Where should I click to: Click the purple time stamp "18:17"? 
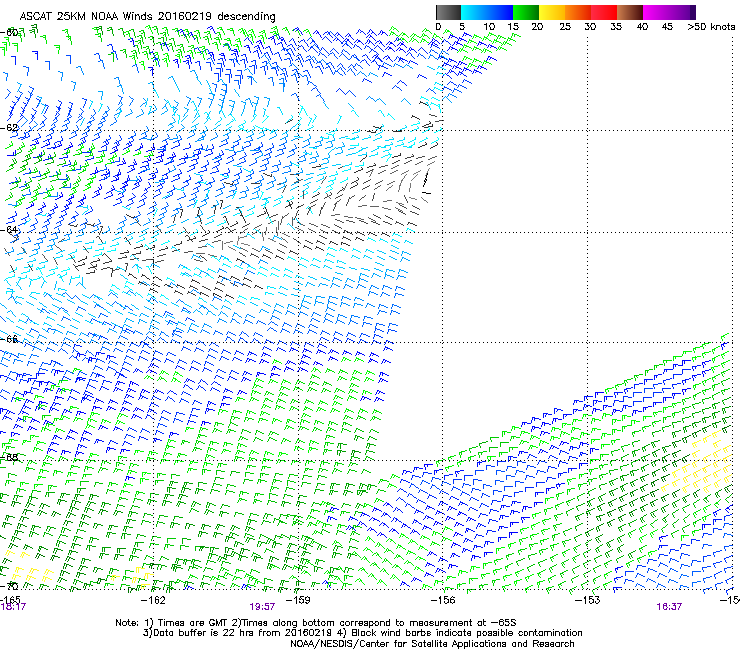(13, 607)
